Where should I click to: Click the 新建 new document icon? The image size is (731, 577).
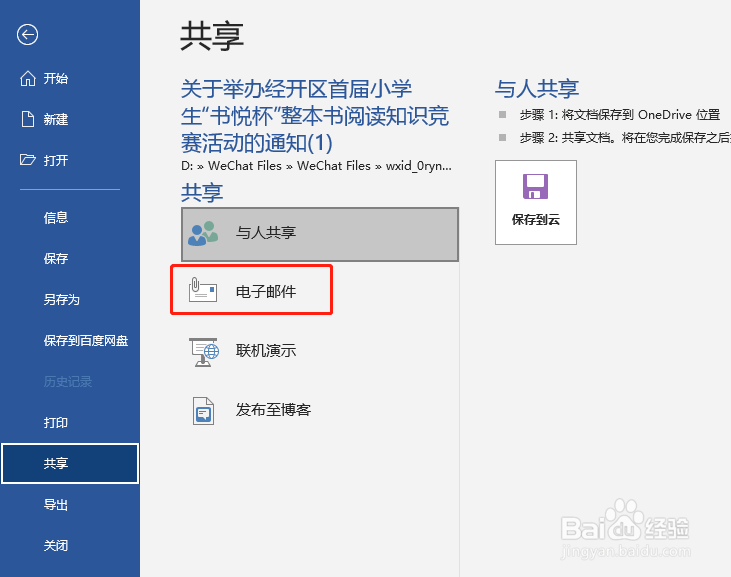click(28, 119)
